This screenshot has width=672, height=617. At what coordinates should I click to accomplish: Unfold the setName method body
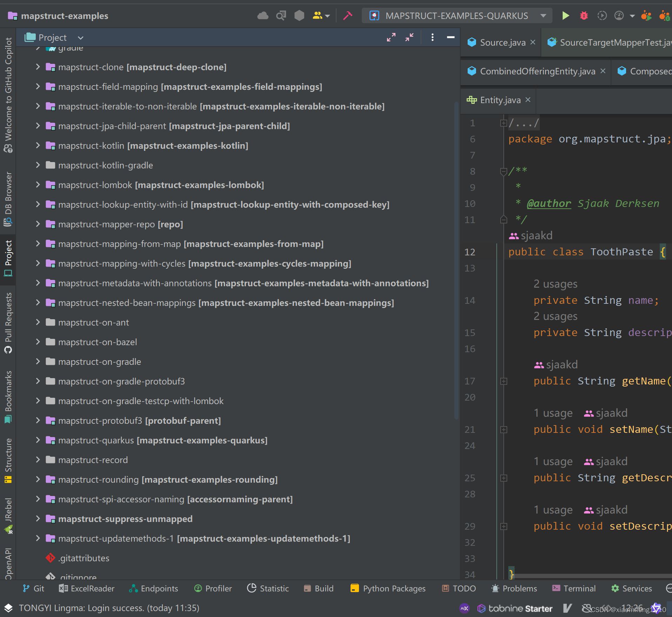(504, 430)
